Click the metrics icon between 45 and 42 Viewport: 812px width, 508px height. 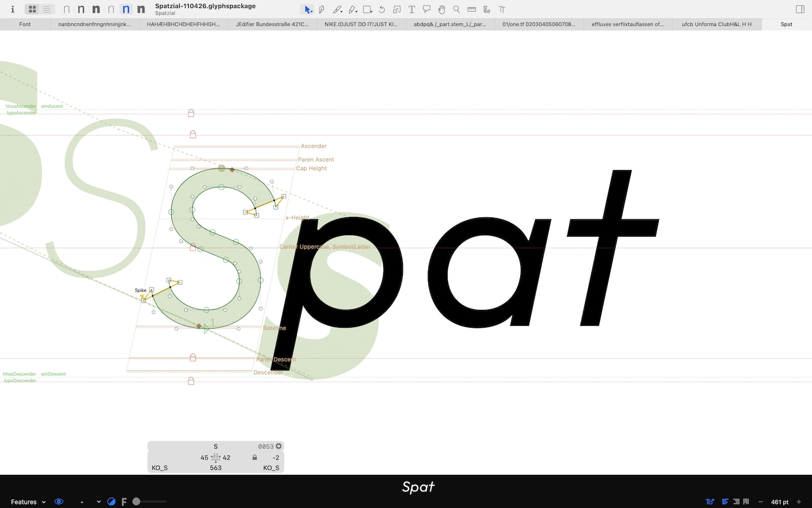pyautogui.click(x=216, y=458)
